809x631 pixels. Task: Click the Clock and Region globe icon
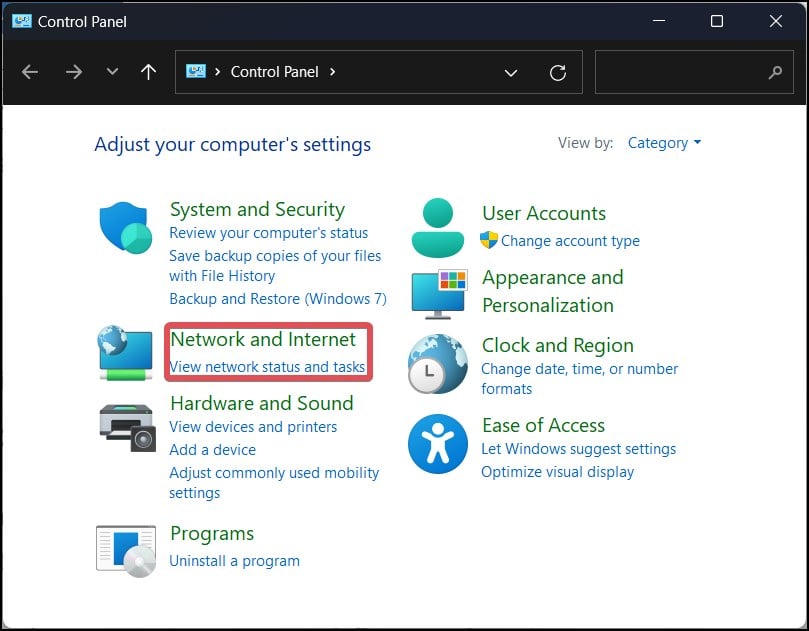tap(438, 364)
